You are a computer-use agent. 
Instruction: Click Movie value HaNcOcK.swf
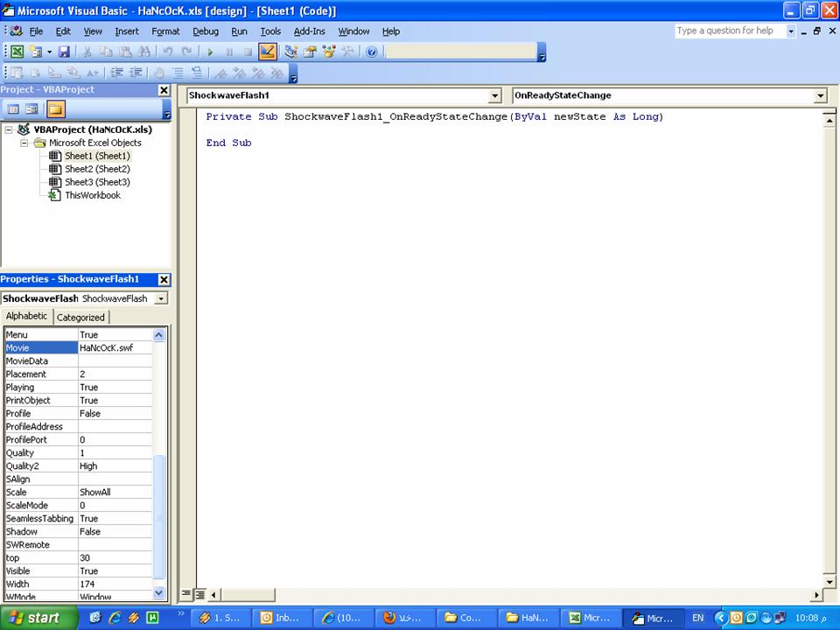point(115,347)
